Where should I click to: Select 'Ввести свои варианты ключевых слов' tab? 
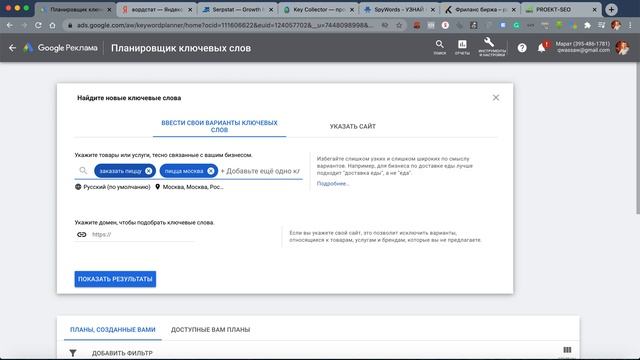(219, 126)
